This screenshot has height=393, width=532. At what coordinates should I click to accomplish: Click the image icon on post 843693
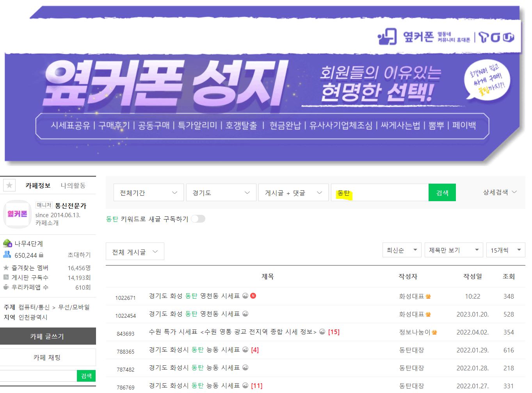(322, 331)
